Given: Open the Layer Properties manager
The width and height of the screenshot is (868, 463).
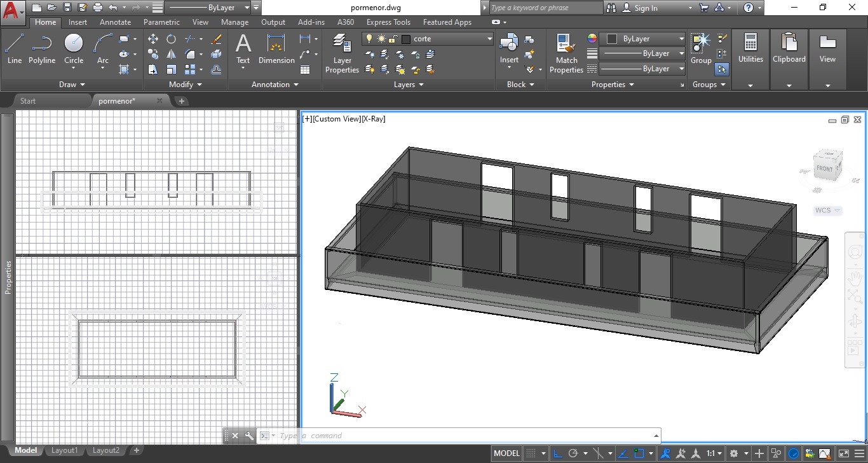Looking at the screenshot, I should pos(342,54).
